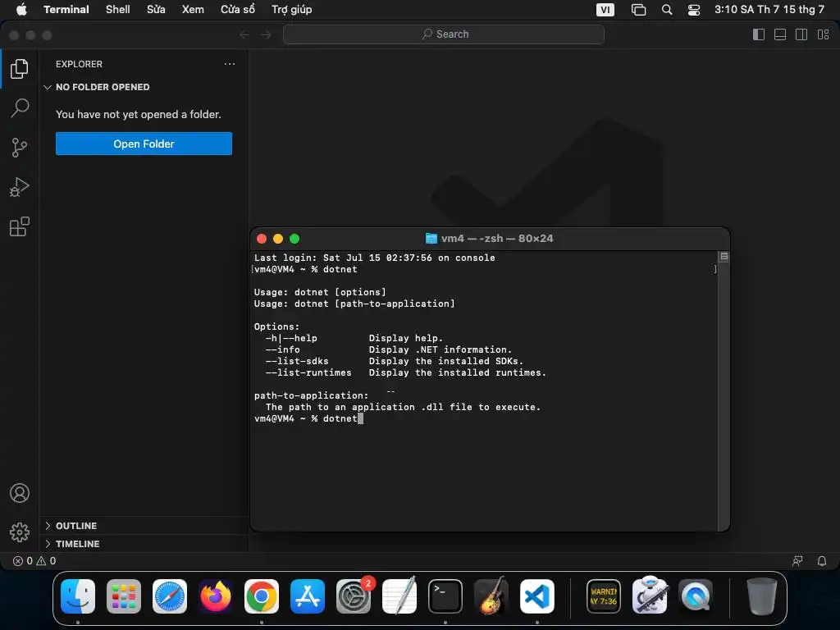The image size is (840, 630).
Task: Open the customize layout icon
Action: (x=823, y=34)
